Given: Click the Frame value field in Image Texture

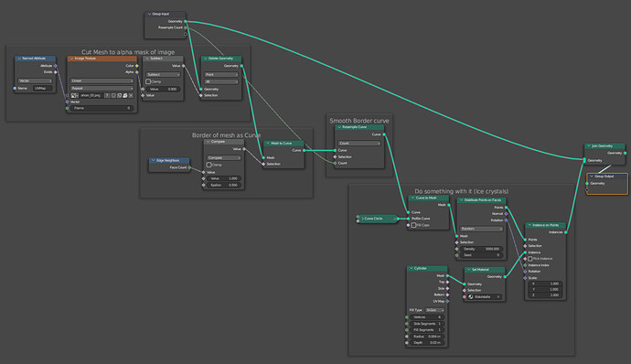Looking at the screenshot, I should (x=102, y=108).
